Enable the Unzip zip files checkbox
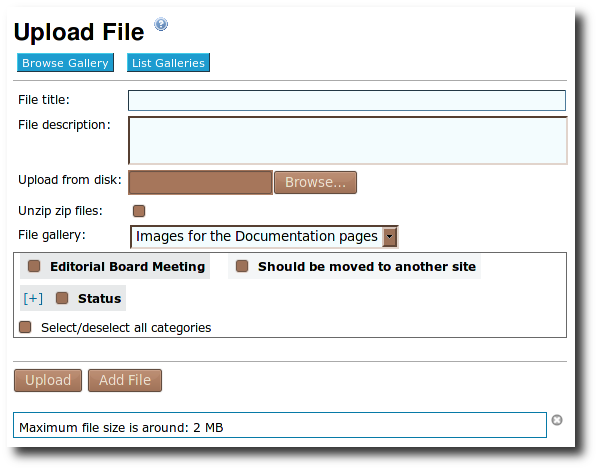This screenshot has width=598, height=470. click(x=139, y=211)
